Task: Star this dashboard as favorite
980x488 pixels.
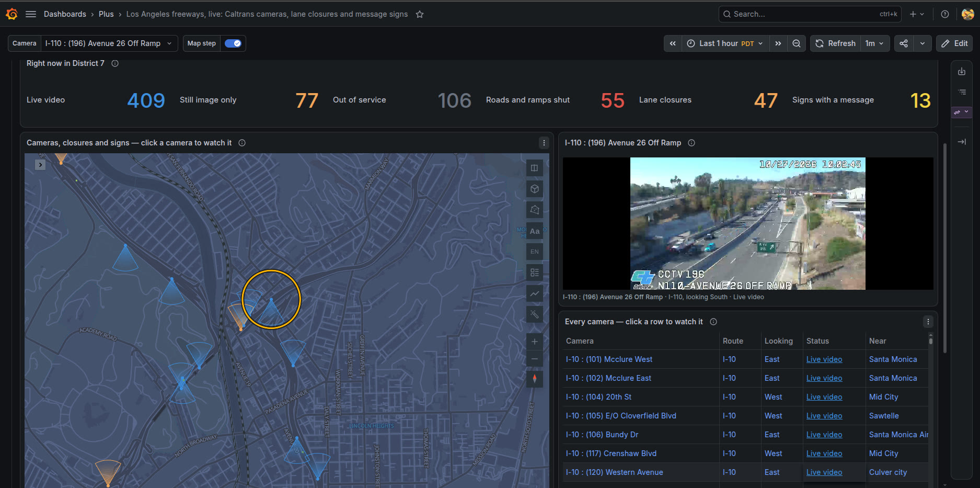Action: pyautogui.click(x=420, y=14)
